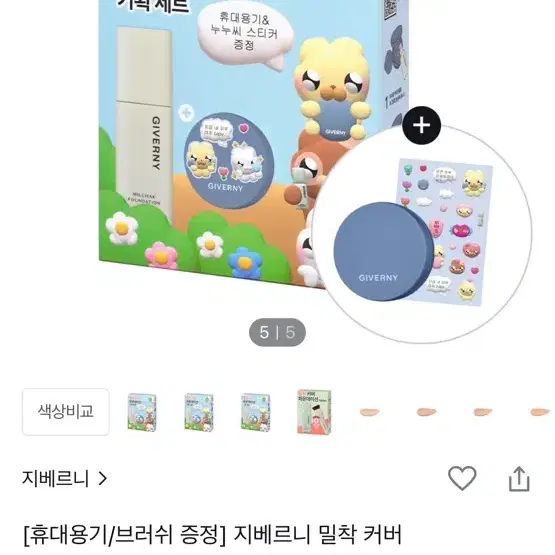Select the second blue box thumbnail

pos(199,412)
